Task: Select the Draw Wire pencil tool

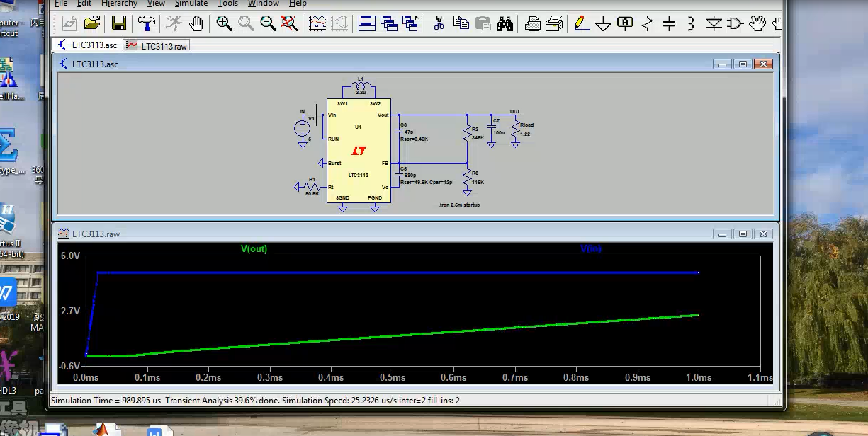Action: coord(582,23)
